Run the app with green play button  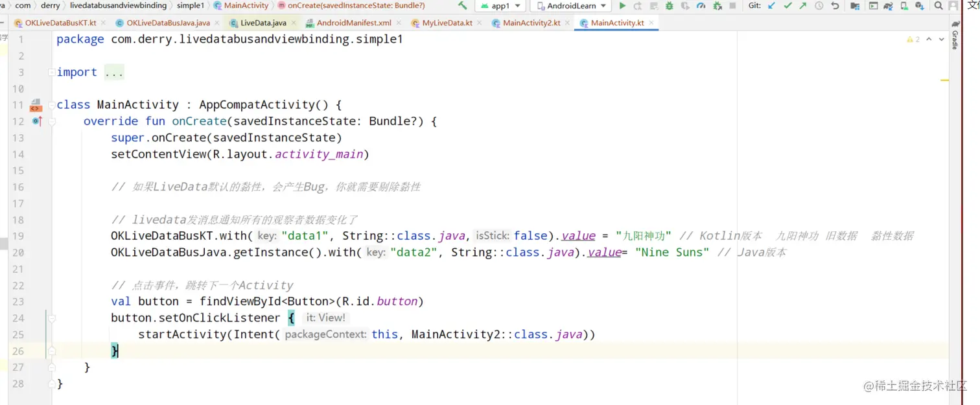tap(622, 6)
